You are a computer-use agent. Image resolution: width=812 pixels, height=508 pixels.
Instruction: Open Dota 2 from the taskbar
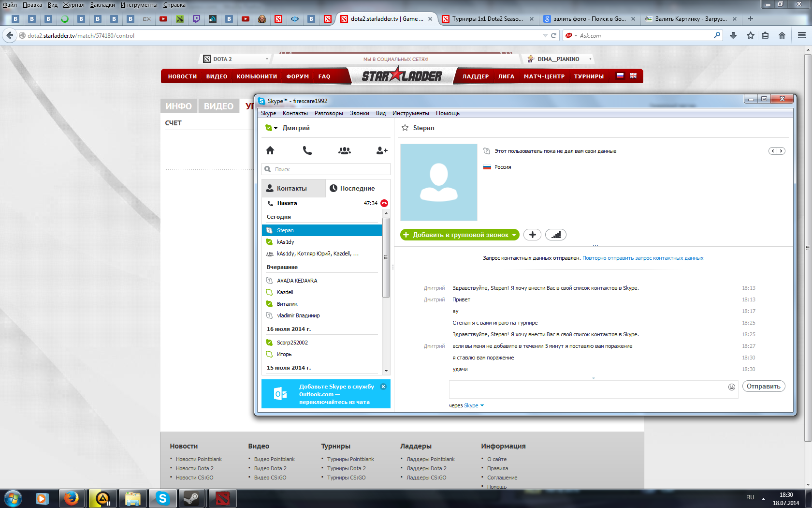(222, 498)
